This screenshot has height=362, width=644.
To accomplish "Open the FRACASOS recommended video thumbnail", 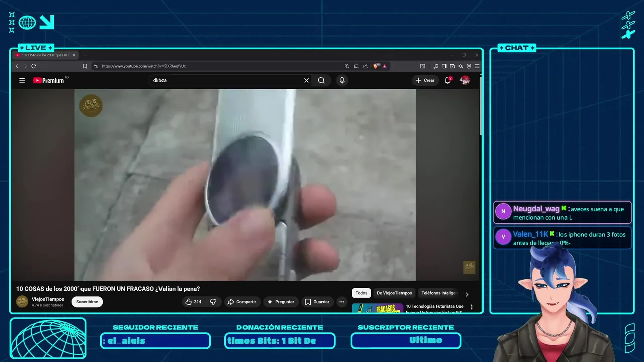I will 377,308.
